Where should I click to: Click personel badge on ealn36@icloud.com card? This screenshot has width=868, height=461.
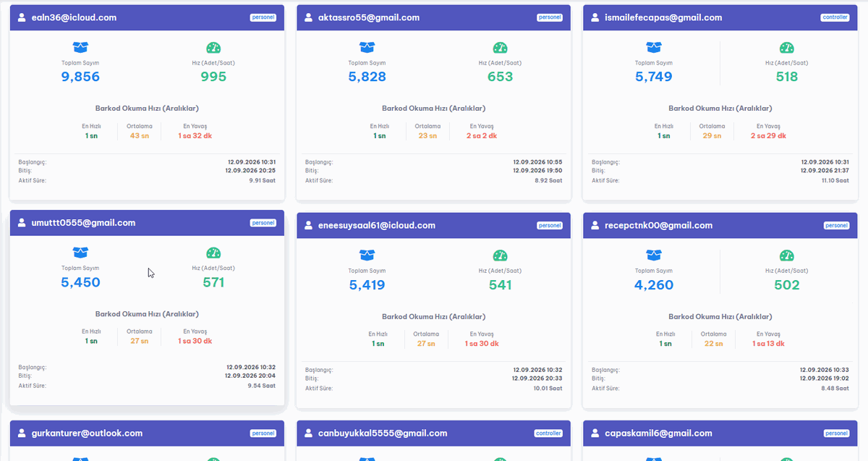[x=263, y=17]
